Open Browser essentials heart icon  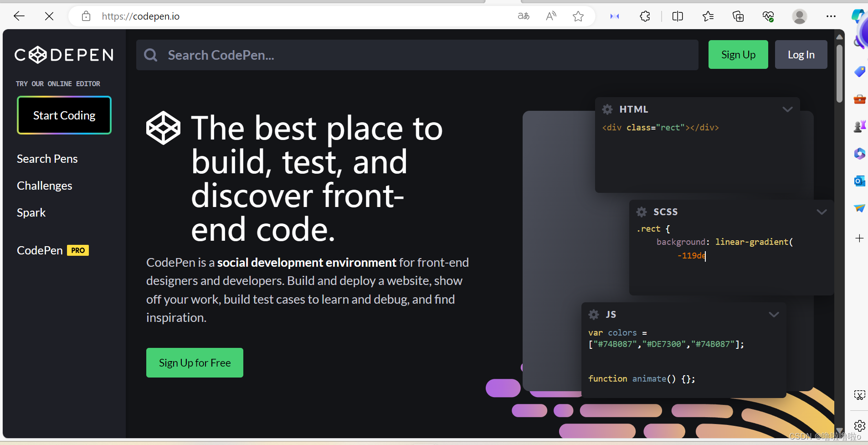[768, 16]
